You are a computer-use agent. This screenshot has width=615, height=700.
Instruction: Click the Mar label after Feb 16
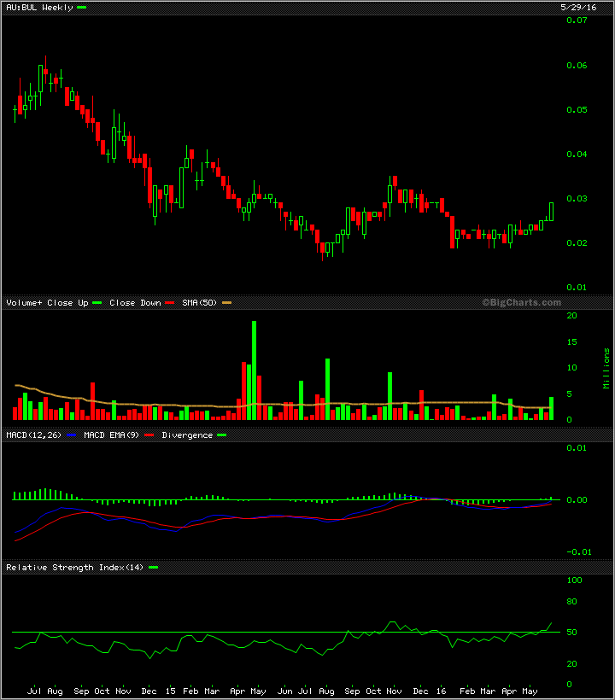coord(487,691)
